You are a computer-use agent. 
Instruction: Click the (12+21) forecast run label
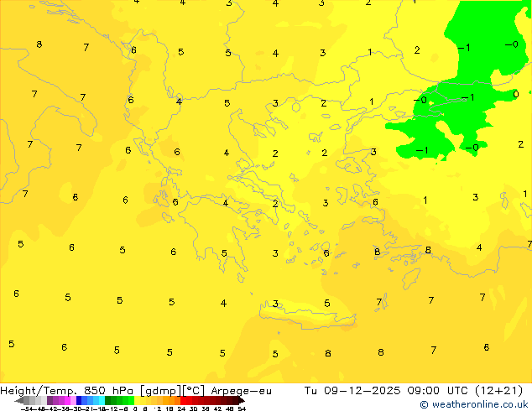(x=498, y=391)
